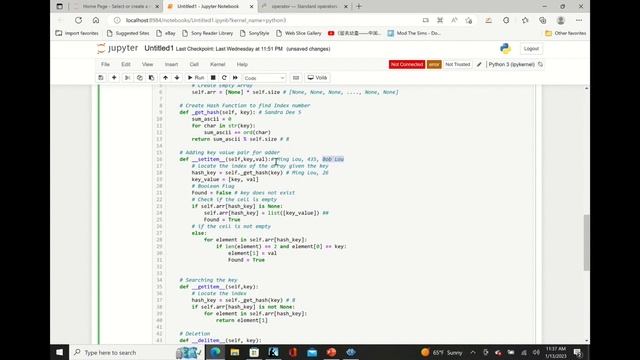Open File Explorer from the taskbar
The height and width of the screenshot is (360, 640).
coord(235,352)
